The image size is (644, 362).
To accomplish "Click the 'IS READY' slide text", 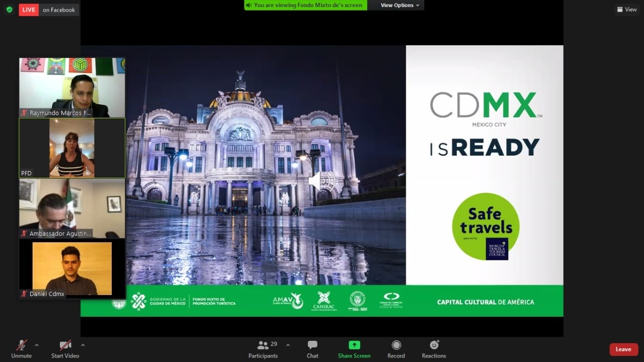I will coord(485,148).
